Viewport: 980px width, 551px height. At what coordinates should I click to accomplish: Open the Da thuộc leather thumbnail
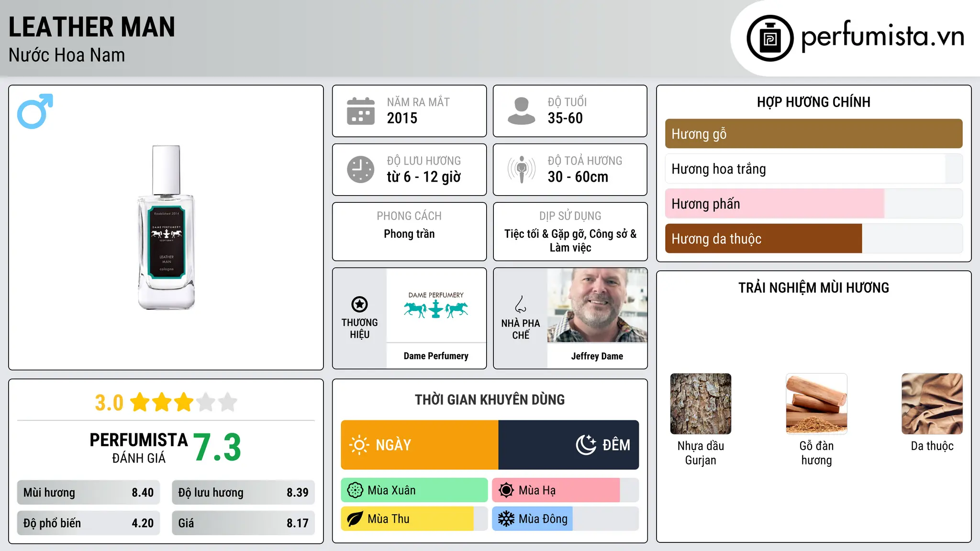click(x=932, y=404)
